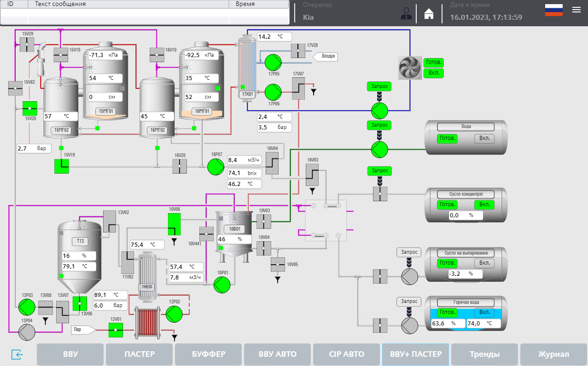Screen dimensions: 588x366
Task: Select pump 16P07 near the brix readout
Action: [215, 167]
